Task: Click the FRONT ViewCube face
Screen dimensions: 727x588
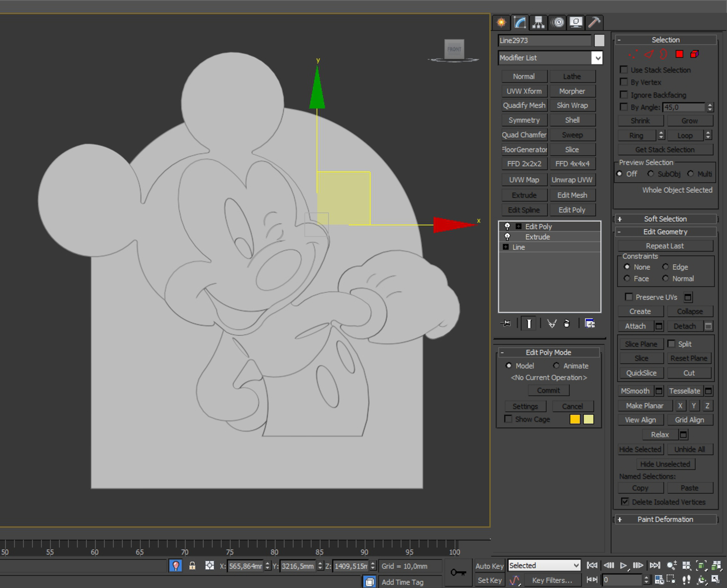Action: coord(454,49)
